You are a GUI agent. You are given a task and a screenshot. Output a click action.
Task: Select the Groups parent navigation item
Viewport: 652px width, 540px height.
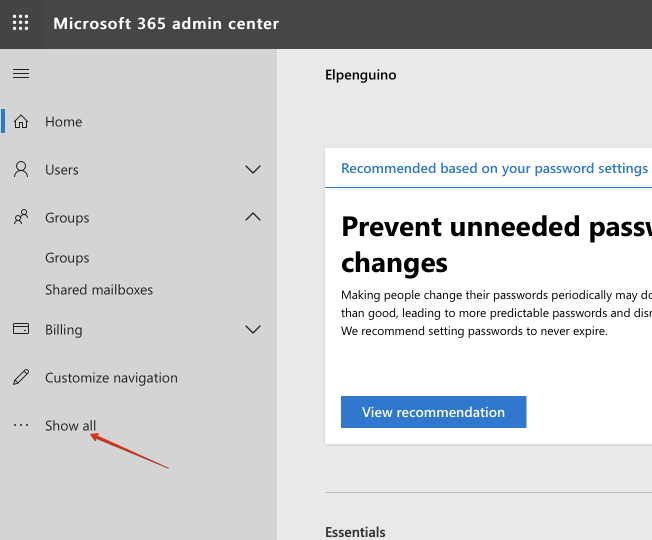pos(67,218)
